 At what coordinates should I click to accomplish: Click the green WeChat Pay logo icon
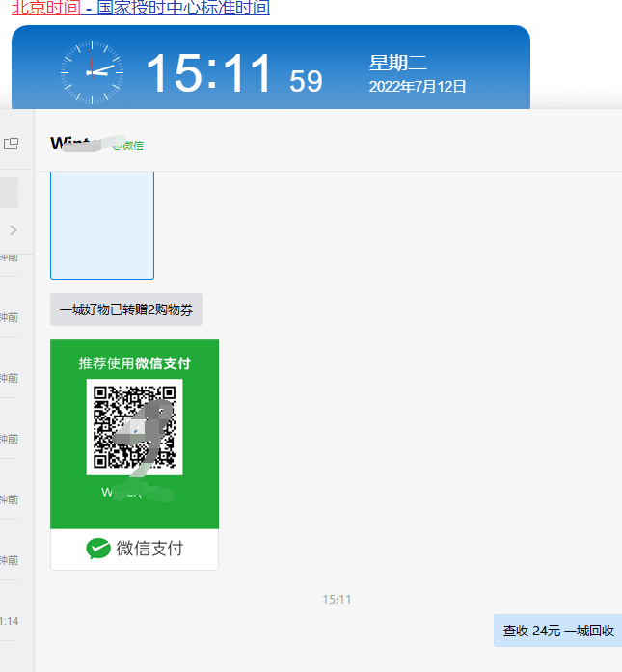point(98,549)
